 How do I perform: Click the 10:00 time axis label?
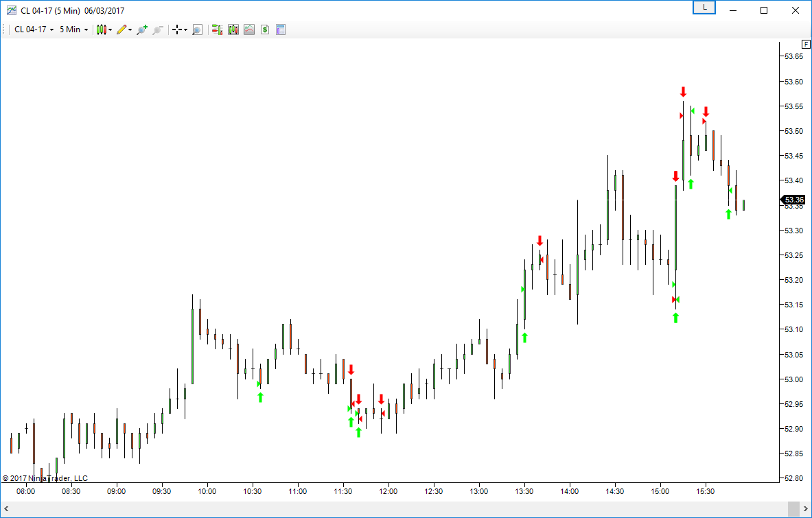[207, 492]
